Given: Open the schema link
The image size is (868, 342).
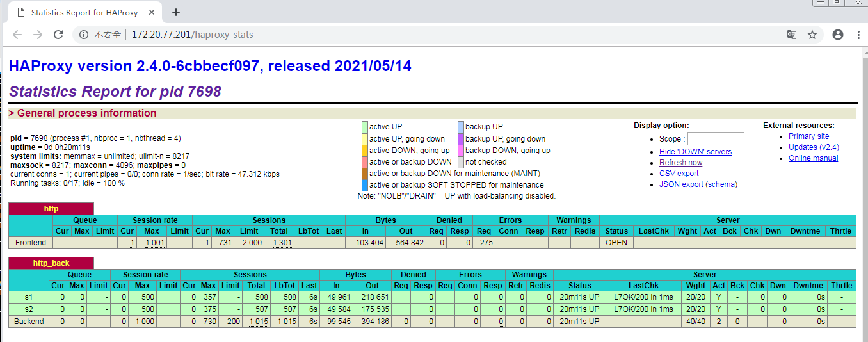Looking at the screenshot, I should pyautogui.click(x=721, y=184).
